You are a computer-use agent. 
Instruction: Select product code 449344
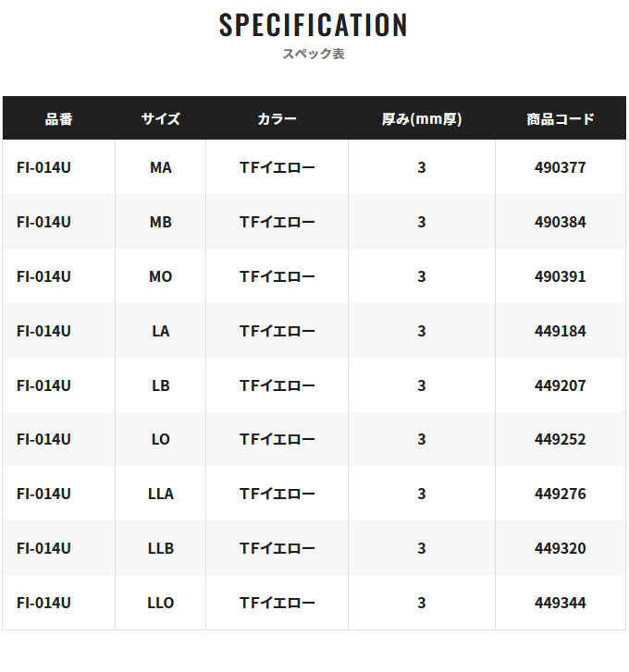tap(560, 602)
